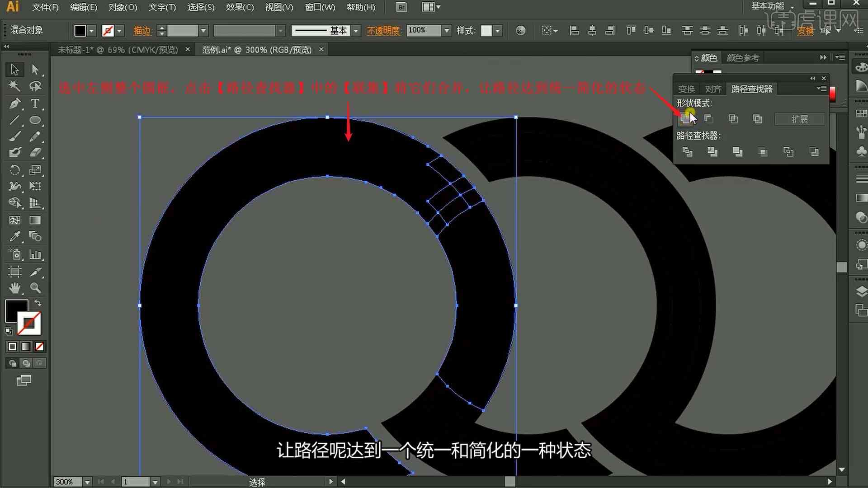
Task: Set paint mode to Gradient
Action: tap(26, 347)
